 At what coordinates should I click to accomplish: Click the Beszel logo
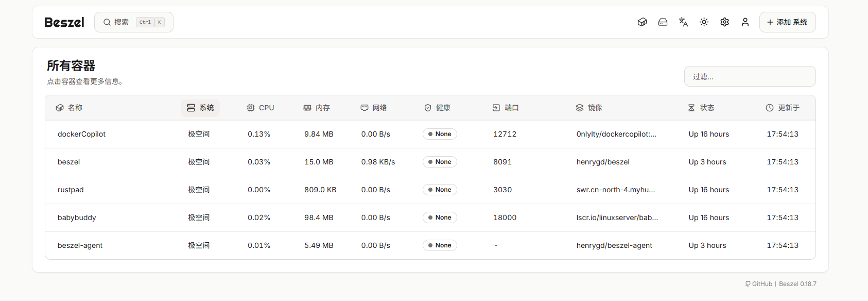tap(64, 22)
